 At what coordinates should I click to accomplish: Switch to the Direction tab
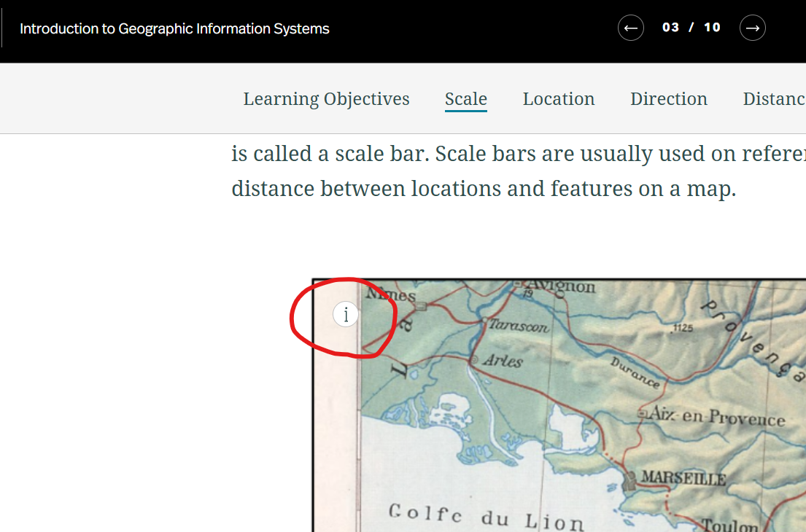(x=669, y=98)
